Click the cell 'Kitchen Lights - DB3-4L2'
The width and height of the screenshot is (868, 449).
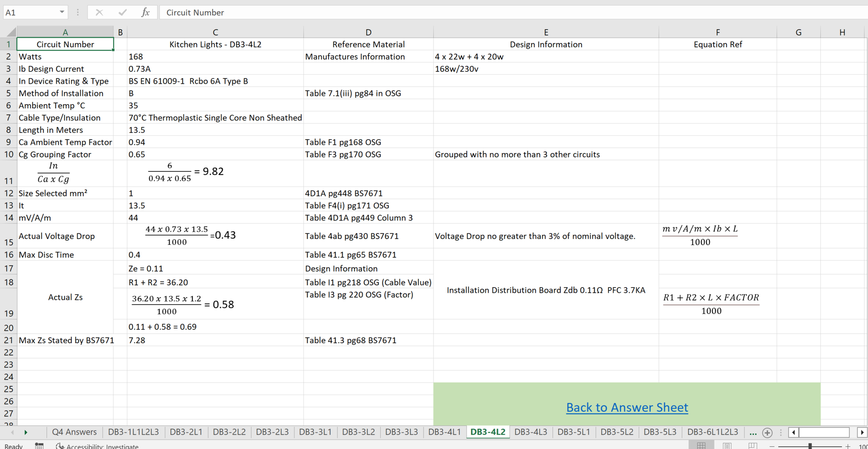(x=215, y=44)
